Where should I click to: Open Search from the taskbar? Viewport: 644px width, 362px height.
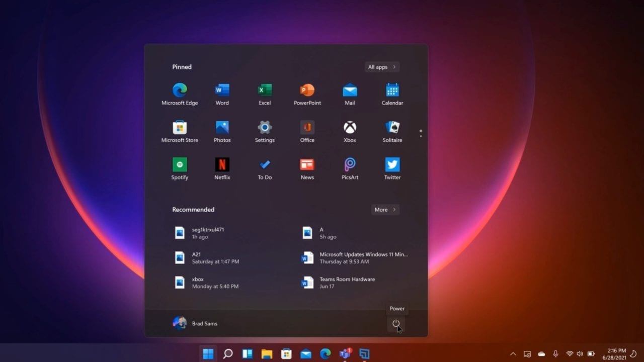(x=227, y=354)
